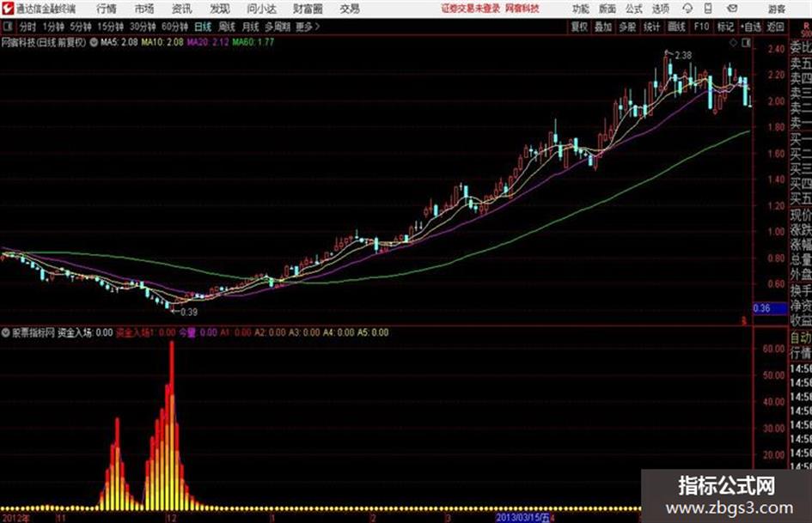Click the MA5: 2.08 label
The height and width of the screenshot is (523, 812).
(119, 42)
